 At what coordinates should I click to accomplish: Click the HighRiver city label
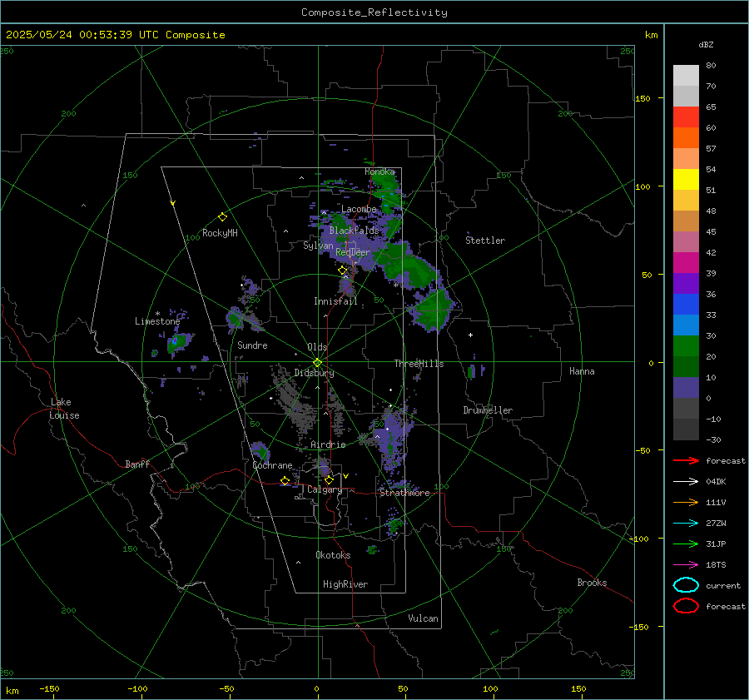(345, 584)
